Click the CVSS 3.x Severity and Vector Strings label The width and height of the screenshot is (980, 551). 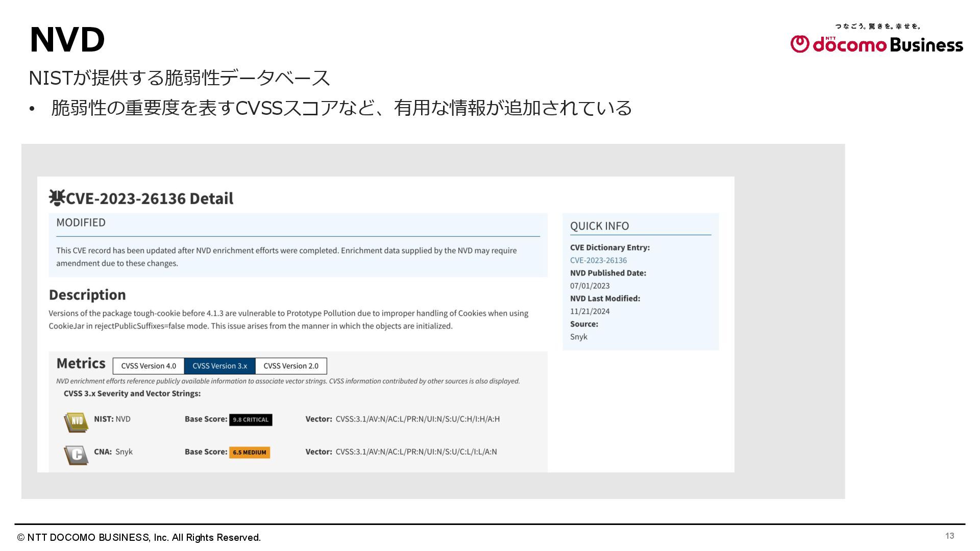132,393
